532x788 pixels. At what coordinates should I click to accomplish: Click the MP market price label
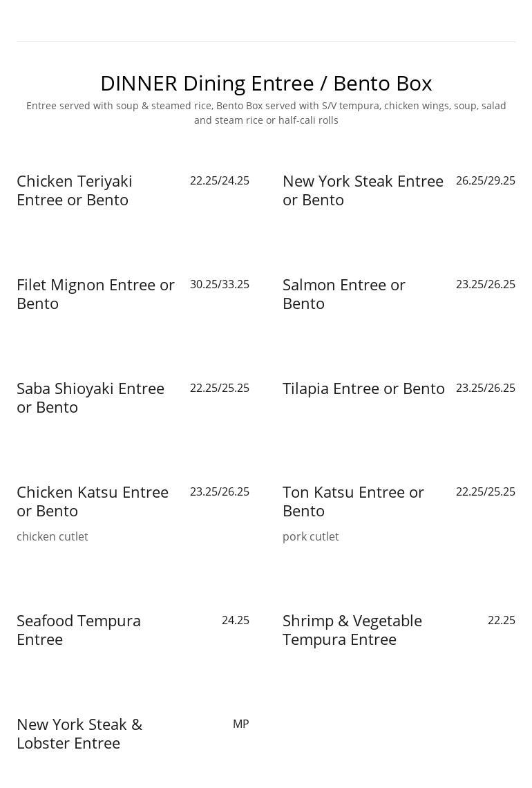pyautogui.click(x=240, y=724)
